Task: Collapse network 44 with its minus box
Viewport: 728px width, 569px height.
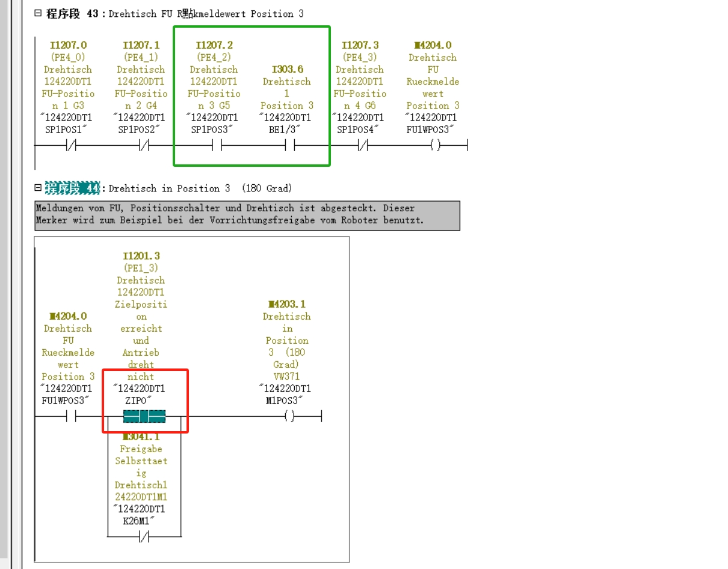Action: pos(38,188)
